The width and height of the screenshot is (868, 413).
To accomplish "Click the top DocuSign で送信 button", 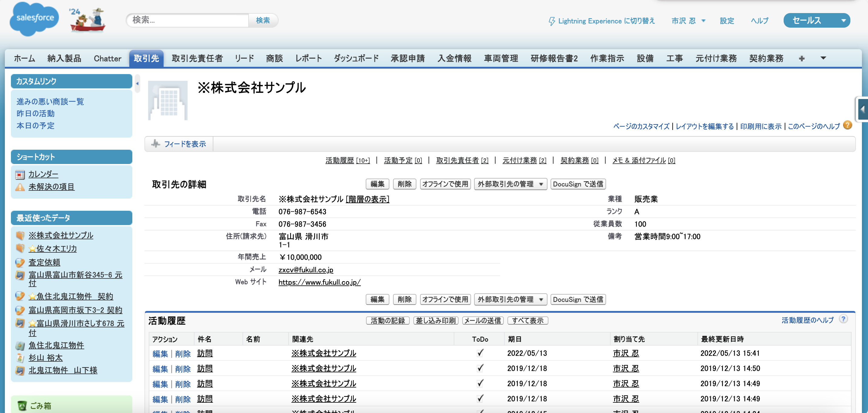I will 578,184.
